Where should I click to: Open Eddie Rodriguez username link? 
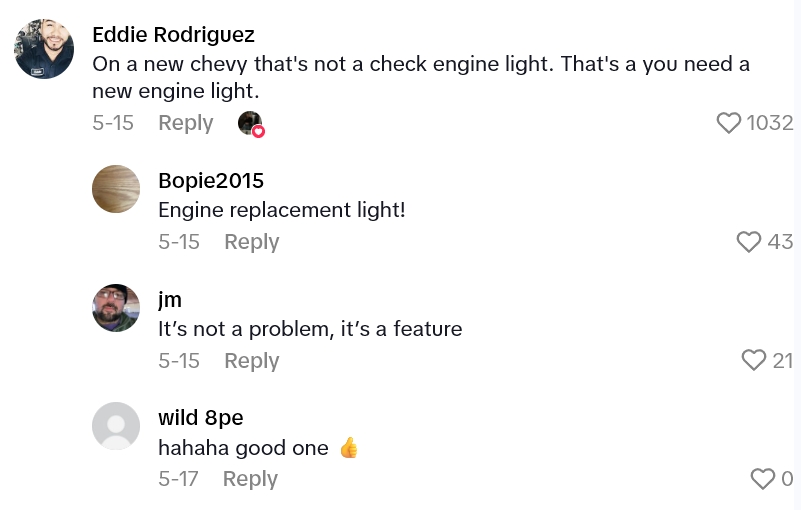(173, 35)
